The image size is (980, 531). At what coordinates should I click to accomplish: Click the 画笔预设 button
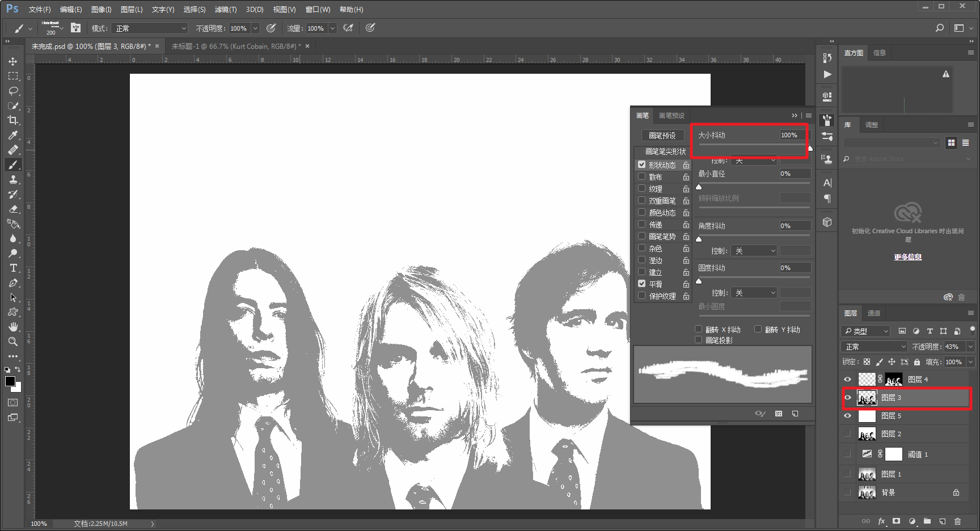click(662, 136)
